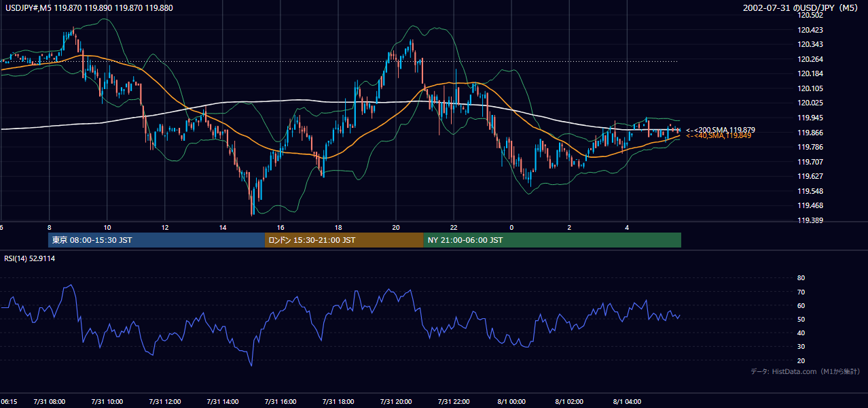Click RSI scale value 40
868x408 pixels.
tap(801, 333)
